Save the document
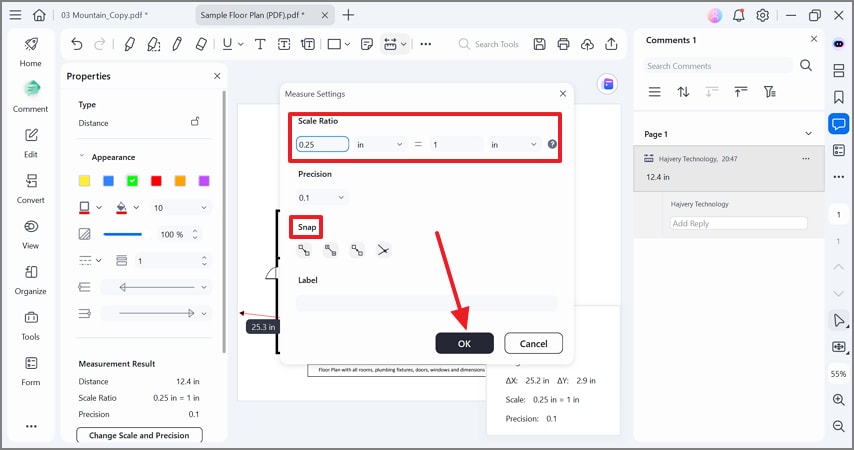The width and height of the screenshot is (854, 450). coord(539,44)
